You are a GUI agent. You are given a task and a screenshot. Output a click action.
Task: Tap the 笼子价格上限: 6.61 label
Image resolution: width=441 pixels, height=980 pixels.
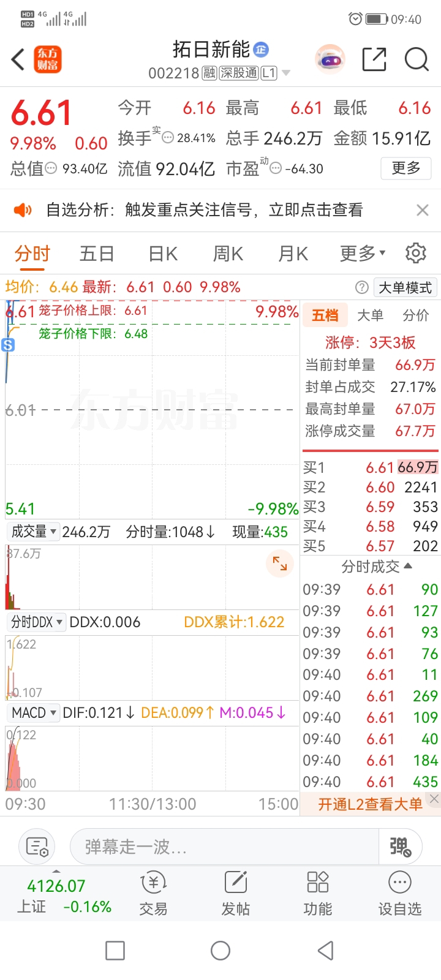[x=93, y=311]
